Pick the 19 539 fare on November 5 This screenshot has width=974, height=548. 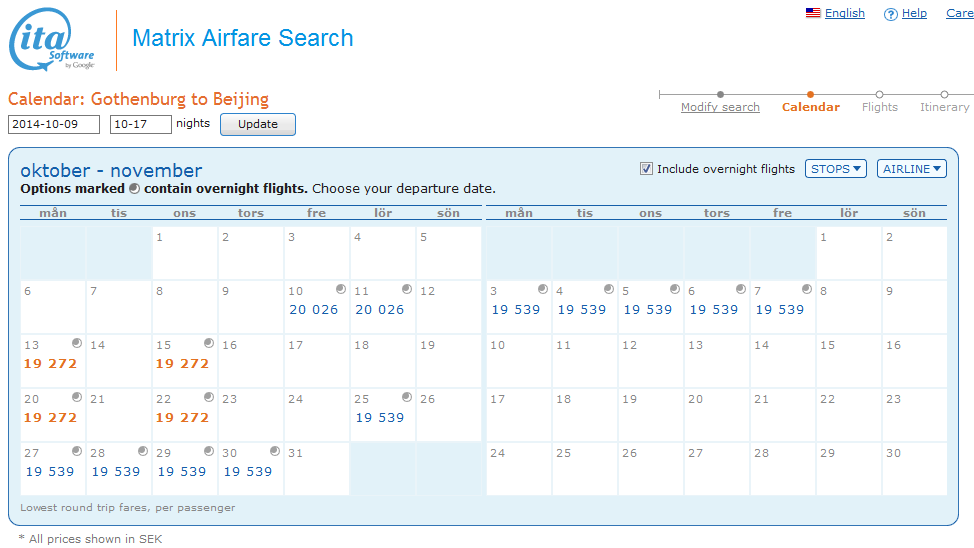[648, 309]
